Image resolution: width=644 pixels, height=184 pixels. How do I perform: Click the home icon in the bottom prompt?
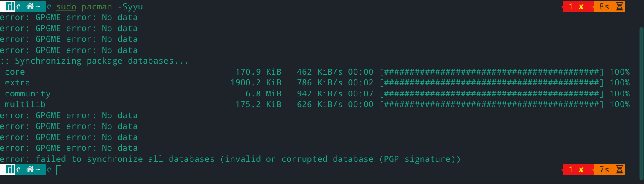(x=30, y=170)
